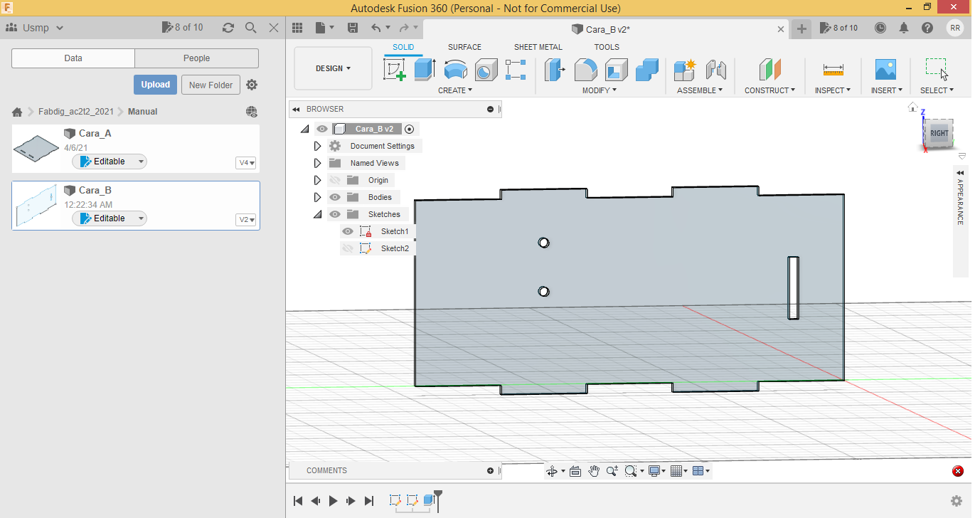The image size is (980, 518).
Task: Open the Fabdig_ac2t2_2021 breadcrumb
Action: click(x=76, y=112)
